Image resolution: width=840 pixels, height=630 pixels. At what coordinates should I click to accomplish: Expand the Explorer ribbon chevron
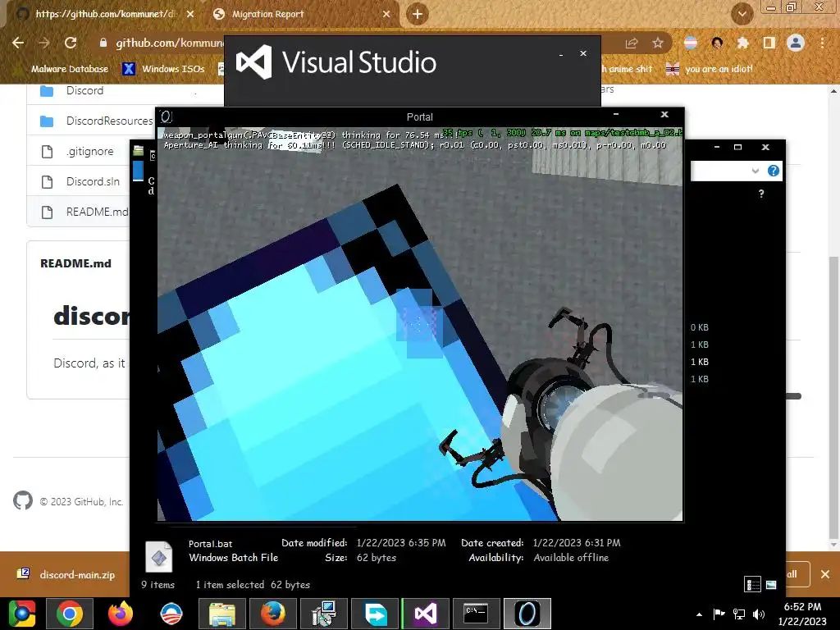(756, 171)
